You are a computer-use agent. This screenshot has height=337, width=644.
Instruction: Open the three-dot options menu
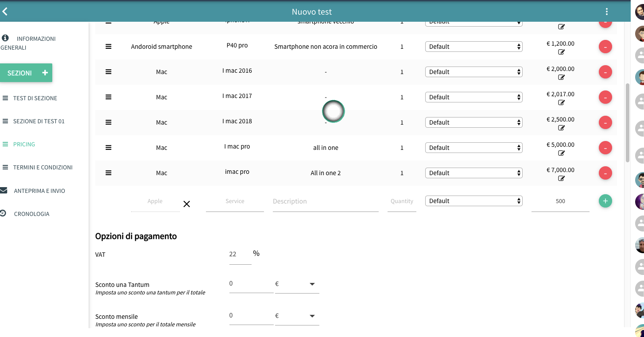pyautogui.click(x=606, y=12)
